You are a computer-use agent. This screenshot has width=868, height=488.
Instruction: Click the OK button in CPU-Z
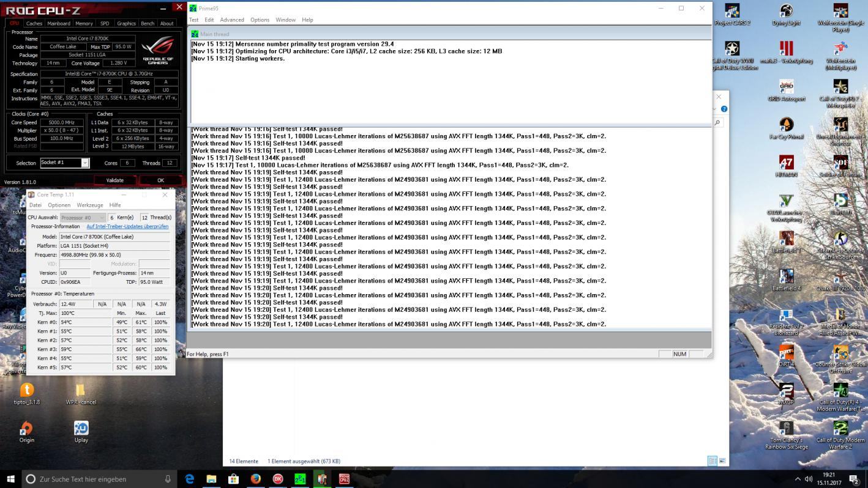[160, 180]
